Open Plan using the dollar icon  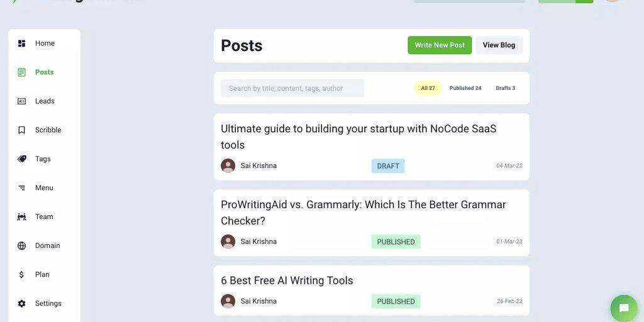tap(22, 275)
